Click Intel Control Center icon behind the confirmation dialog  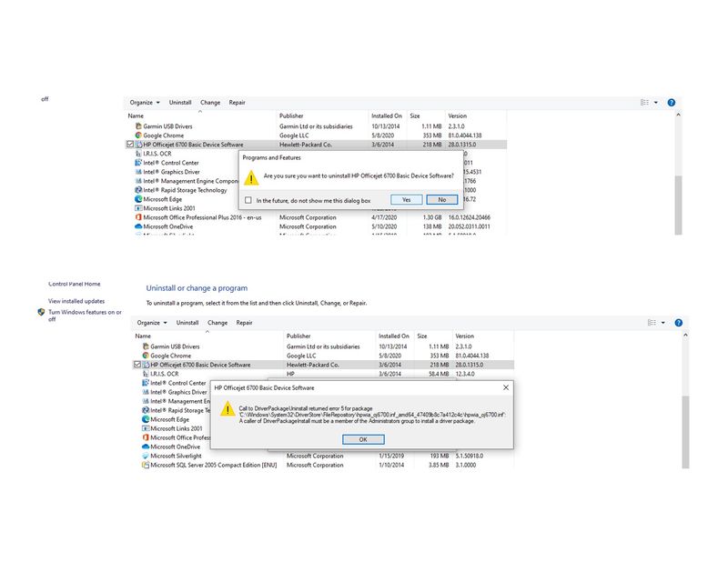(x=138, y=163)
